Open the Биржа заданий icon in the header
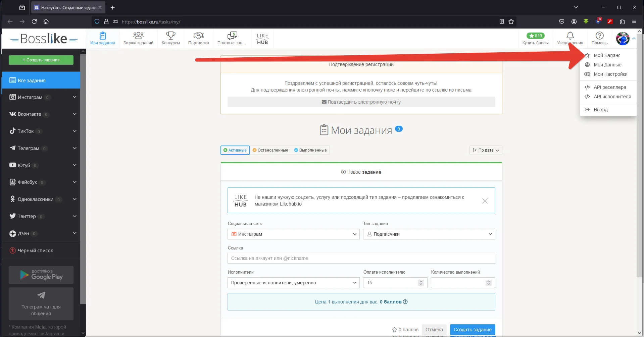Image resolution: width=644 pixels, height=337 pixels. coord(138,36)
